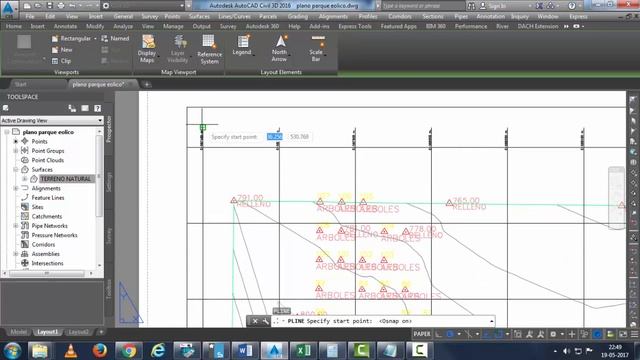Open Excel from the Windows taskbar

coord(303,351)
